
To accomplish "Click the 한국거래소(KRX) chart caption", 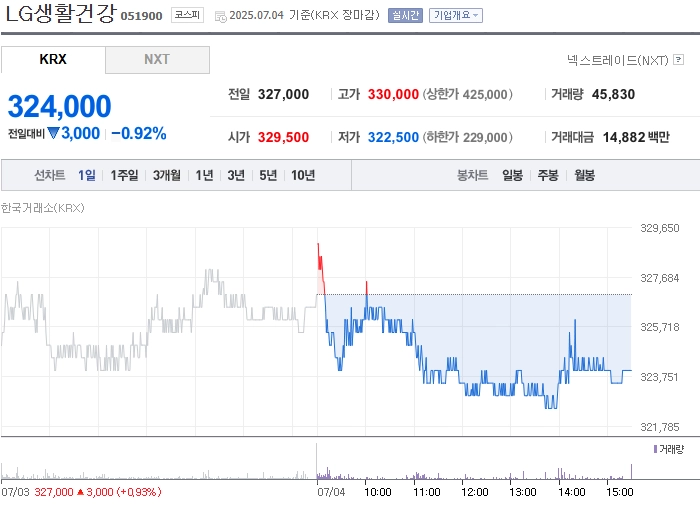I will [42, 208].
